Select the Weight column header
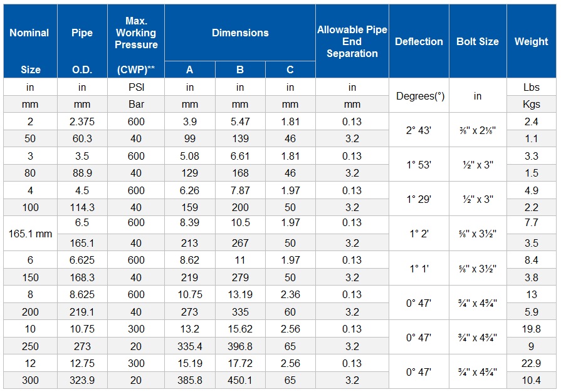This screenshot has width=561, height=392. (531, 41)
